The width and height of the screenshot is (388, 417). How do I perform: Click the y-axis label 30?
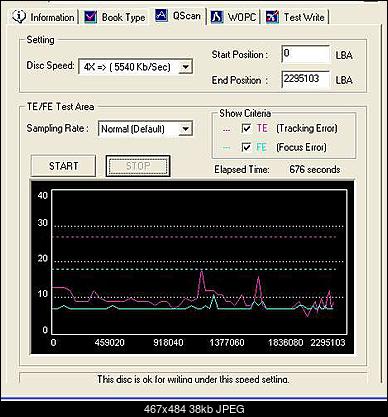point(43,223)
